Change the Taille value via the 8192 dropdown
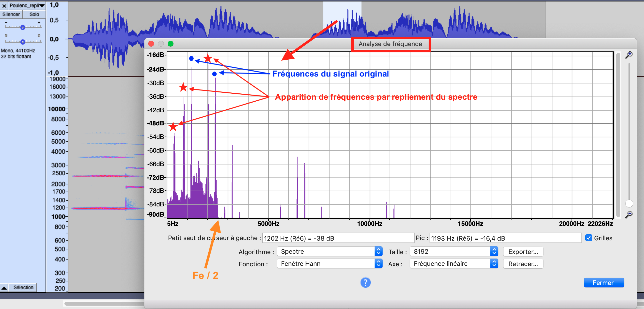The width and height of the screenshot is (644, 309). coord(453,252)
